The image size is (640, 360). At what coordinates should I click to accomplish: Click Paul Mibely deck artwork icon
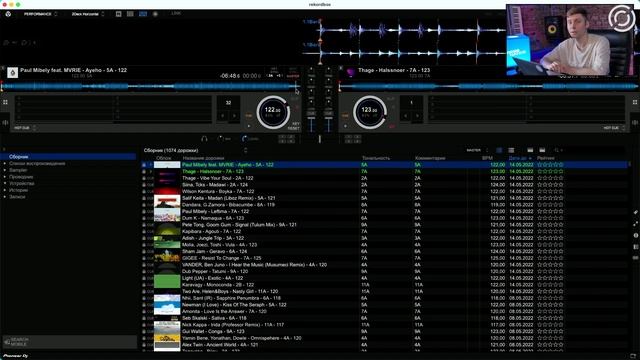13,73
